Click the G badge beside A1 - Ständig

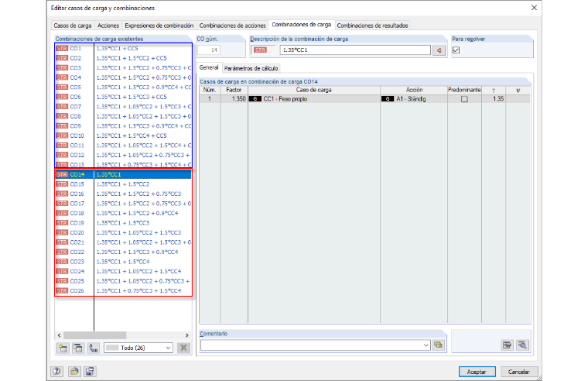coord(388,99)
